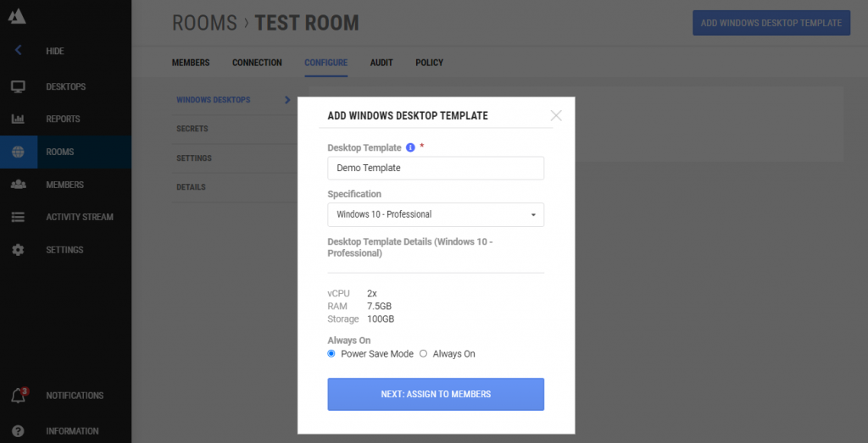This screenshot has width=868, height=443.
Task: Switch to the Audit tab
Action: coord(381,63)
